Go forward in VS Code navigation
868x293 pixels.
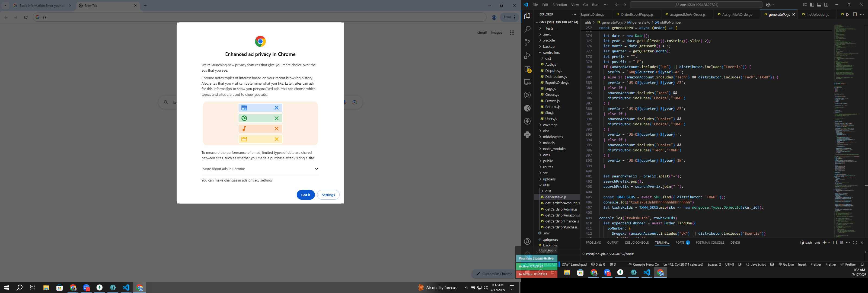624,5
